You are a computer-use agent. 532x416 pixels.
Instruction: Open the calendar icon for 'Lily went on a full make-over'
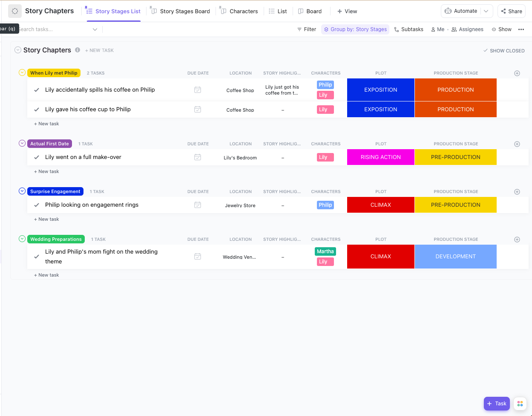coord(198,157)
